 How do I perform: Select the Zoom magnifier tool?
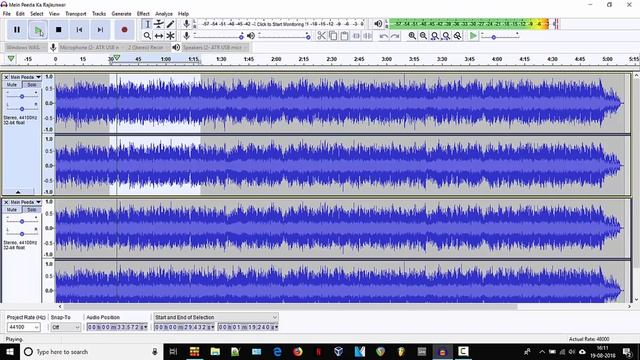147,36
